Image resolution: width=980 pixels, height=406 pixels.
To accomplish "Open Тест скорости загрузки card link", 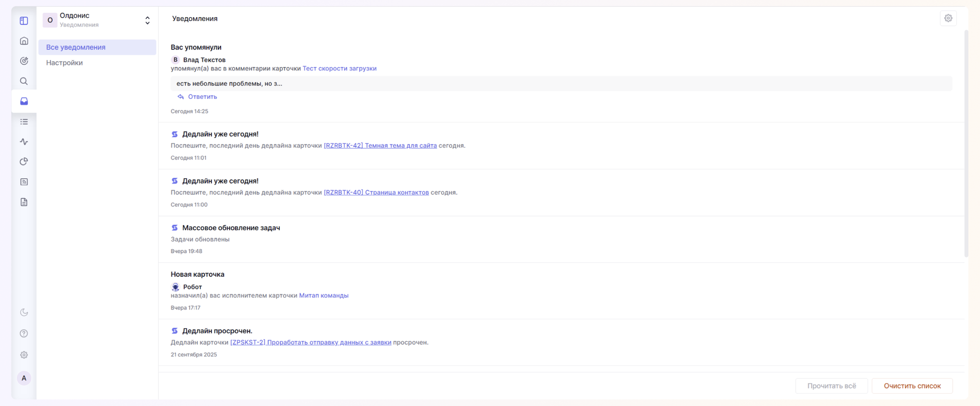I will (339, 69).
